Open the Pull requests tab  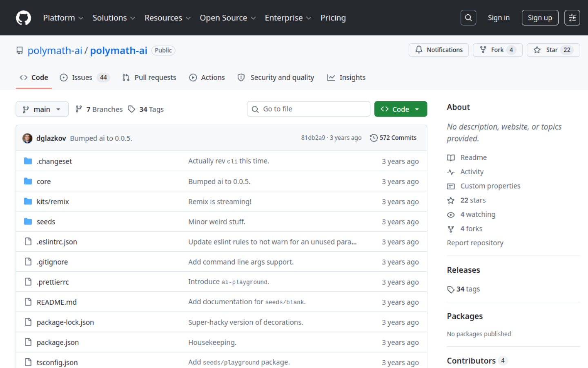click(x=149, y=77)
